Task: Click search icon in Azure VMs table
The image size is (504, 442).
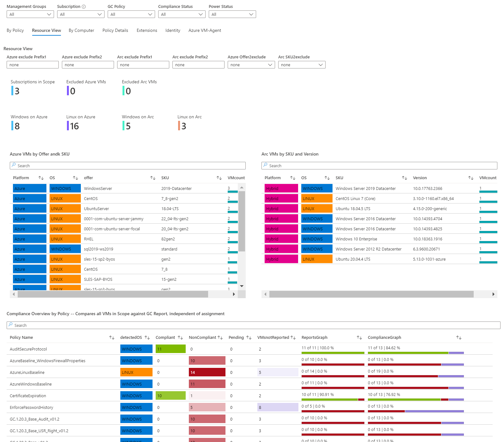Action: click(14, 165)
